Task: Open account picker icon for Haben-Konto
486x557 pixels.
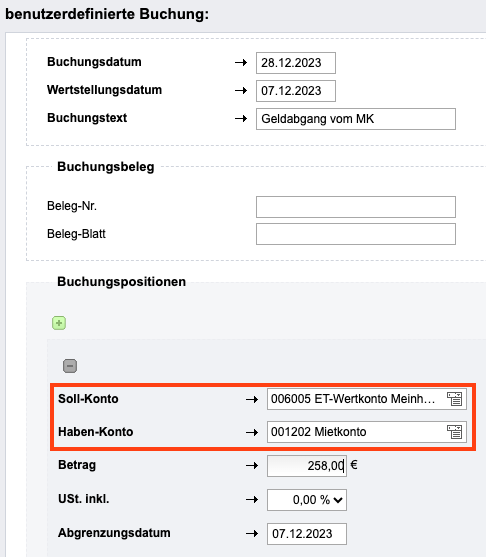Action: [x=454, y=432]
